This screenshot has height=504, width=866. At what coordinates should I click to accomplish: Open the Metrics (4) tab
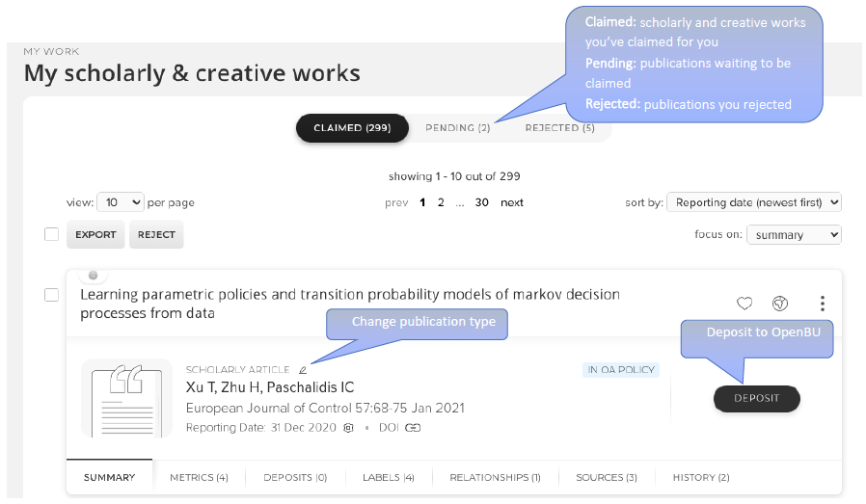pyautogui.click(x=199, y=477)
